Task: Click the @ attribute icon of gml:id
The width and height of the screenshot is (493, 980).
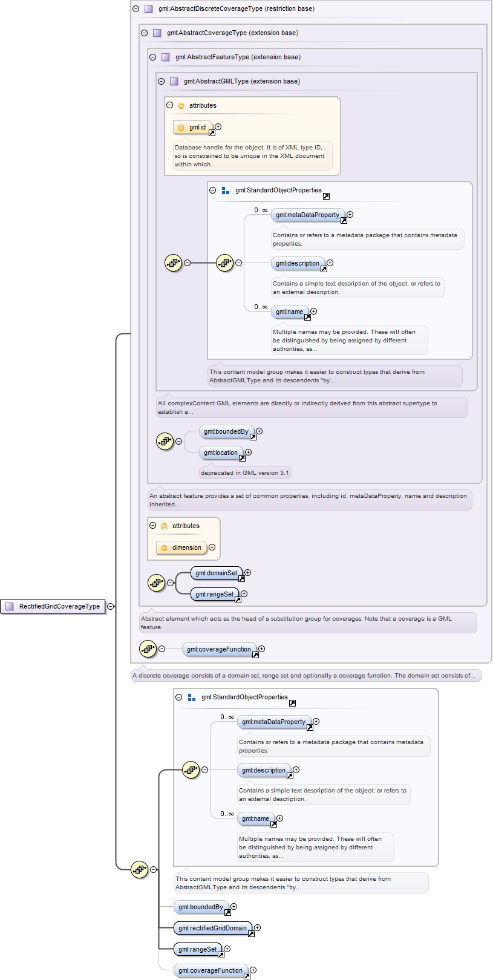Action: (181, 127)
